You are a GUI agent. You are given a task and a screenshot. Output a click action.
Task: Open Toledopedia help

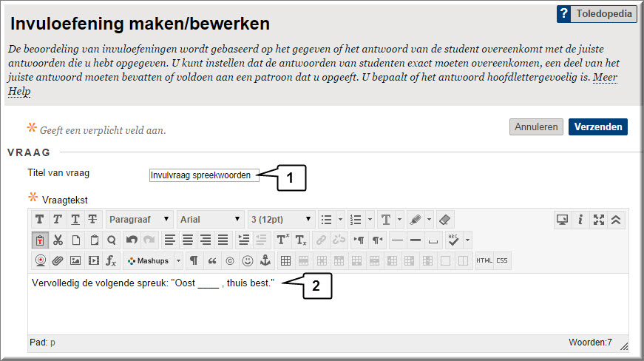[597, 13]
